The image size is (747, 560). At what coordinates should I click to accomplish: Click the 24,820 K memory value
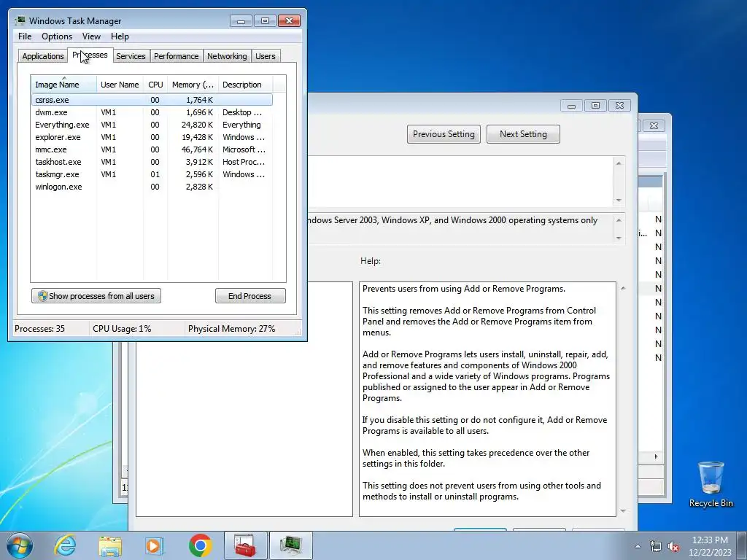[197, 125]
